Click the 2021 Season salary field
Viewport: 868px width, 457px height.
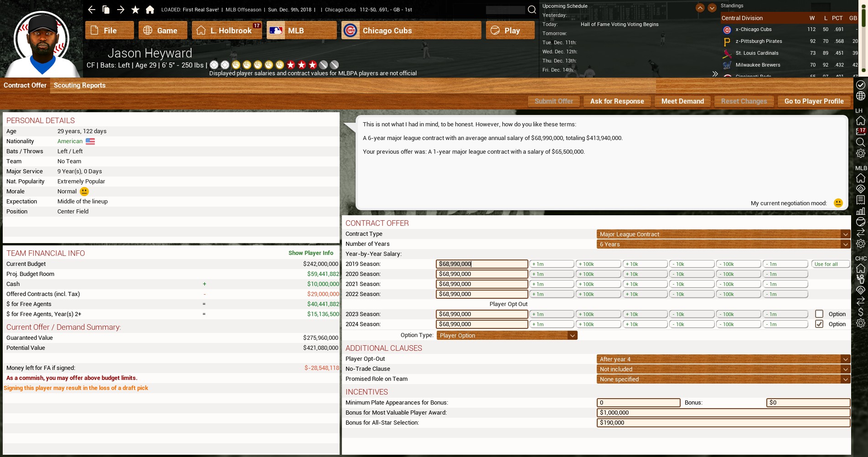(x=482, y=284)
